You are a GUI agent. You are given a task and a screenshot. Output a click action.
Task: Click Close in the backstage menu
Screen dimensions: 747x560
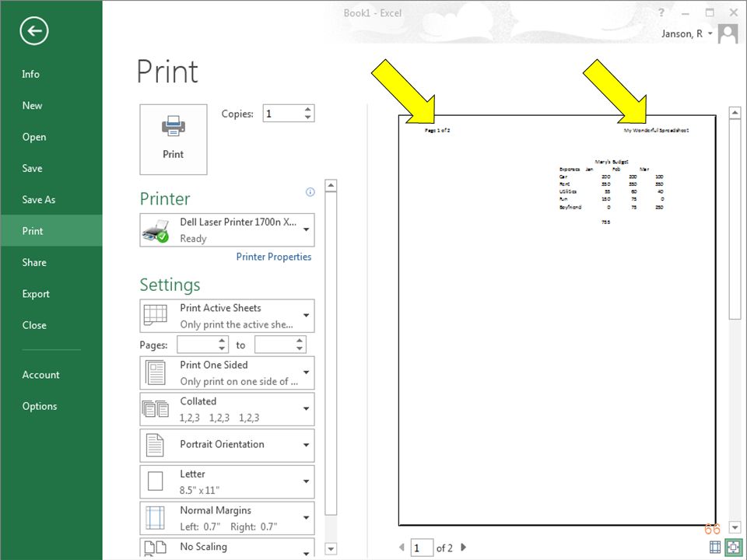33,325
